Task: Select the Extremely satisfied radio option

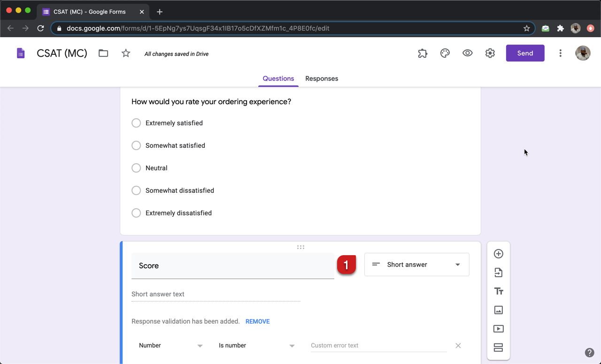Action: pyautogui.click(x=136, y=123)
